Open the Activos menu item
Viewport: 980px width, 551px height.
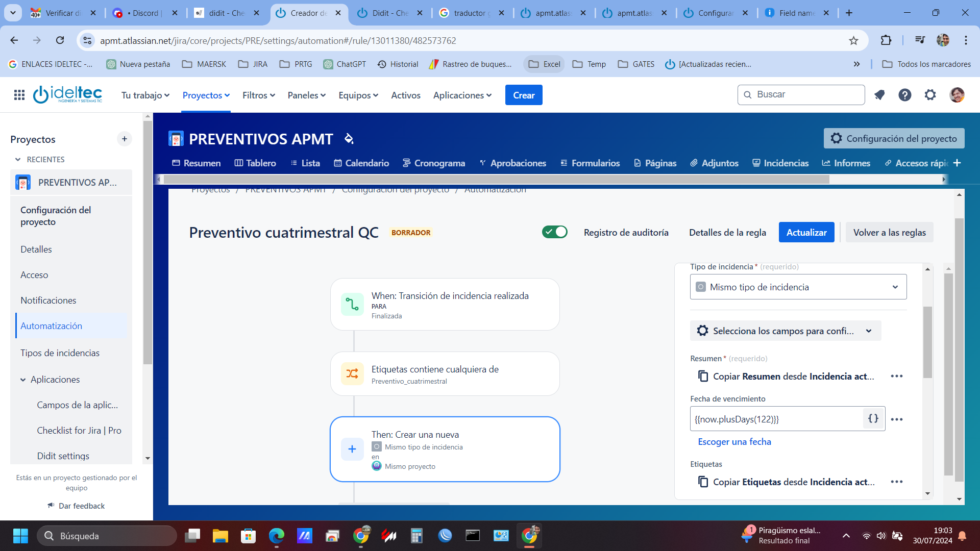(x=406, y=95)
